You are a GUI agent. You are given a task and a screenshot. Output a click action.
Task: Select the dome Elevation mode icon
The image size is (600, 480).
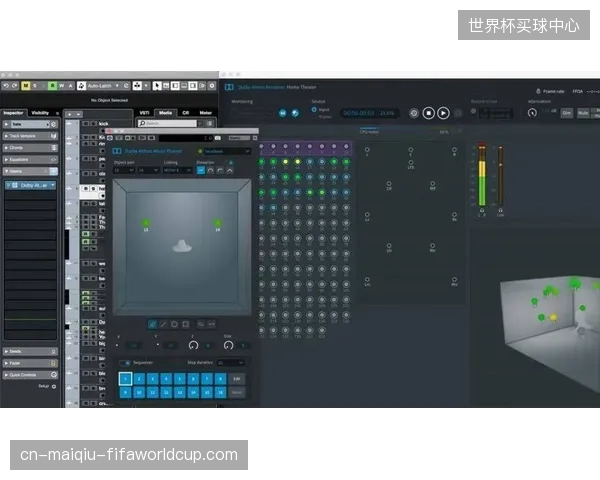210,170
